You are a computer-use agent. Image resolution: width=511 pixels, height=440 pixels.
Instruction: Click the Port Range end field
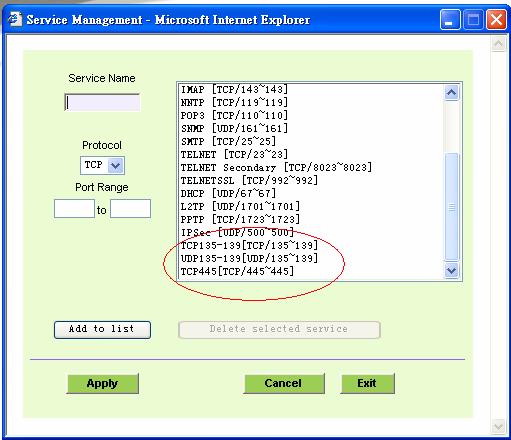(x=130, y=209)
